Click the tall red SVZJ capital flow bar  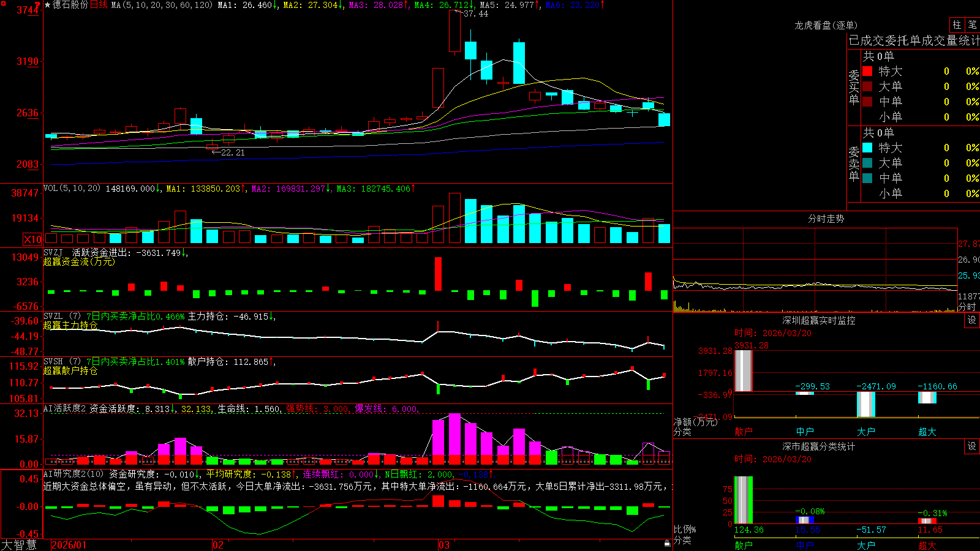tap(438, 274)
